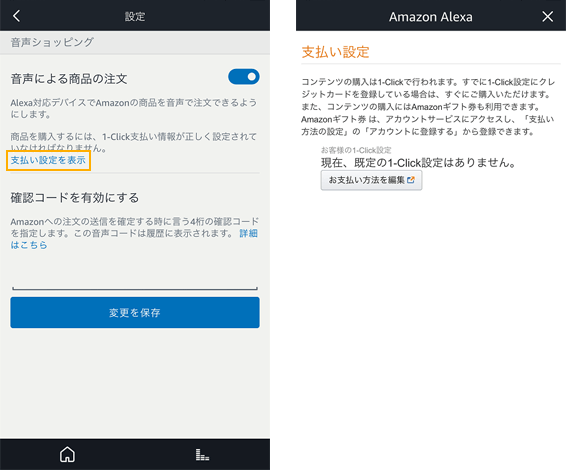Click the 支払い設定 heading text
This screenshot has width=566, height=470.
(335, 52)
